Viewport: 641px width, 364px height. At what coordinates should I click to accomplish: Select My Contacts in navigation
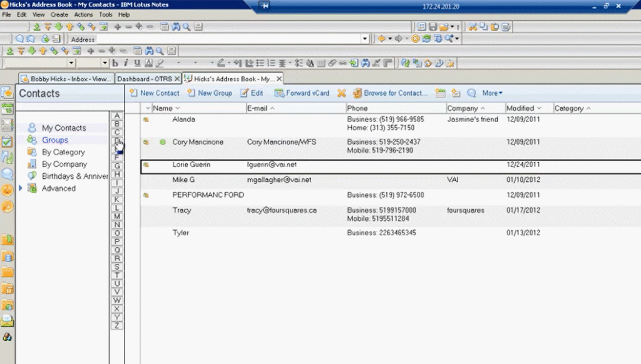click(64, 128)
